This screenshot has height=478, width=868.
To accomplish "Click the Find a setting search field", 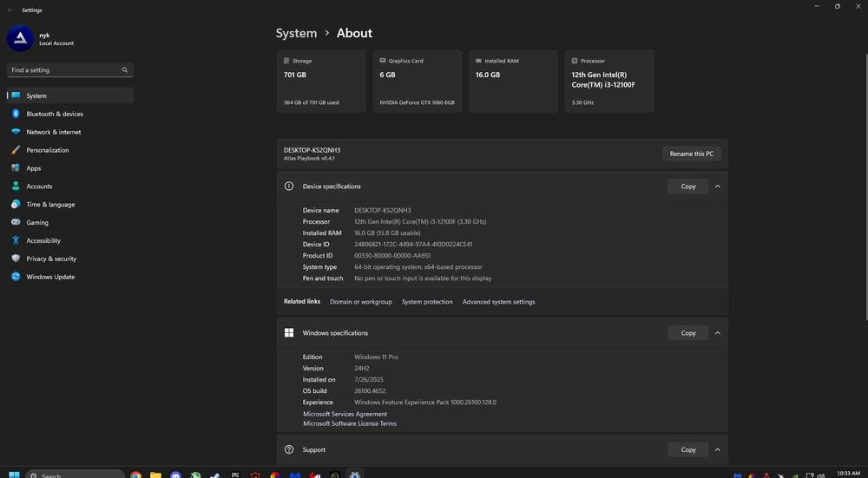I will 62,70.
